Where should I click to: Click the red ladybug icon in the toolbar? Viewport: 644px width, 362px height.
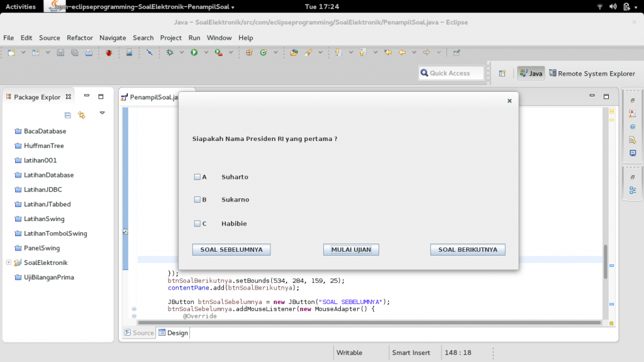tap(109, 53)
